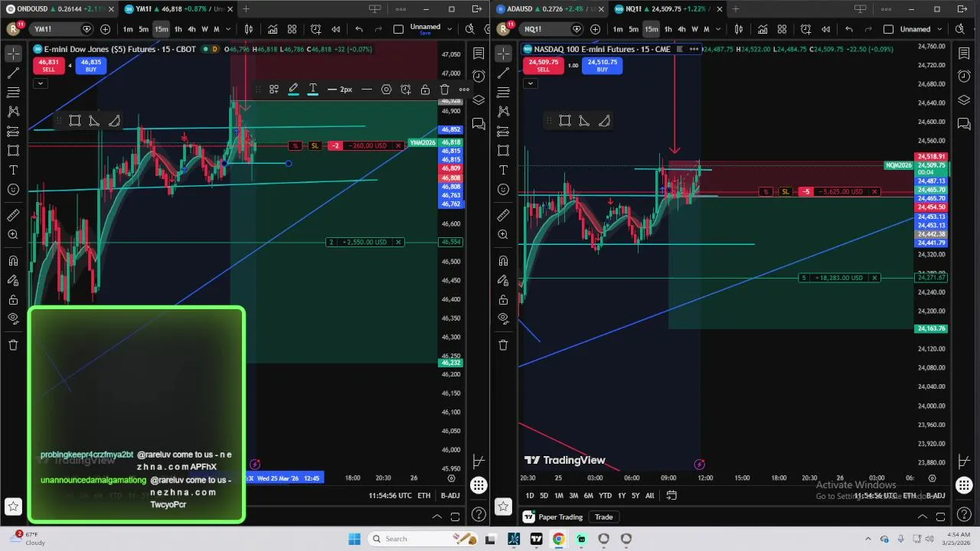Image resolution: width=980 pixels, height=551 pixels.
Task: Toggle magnet mode in YM1! left sidebar
Action: coord(13,261)
